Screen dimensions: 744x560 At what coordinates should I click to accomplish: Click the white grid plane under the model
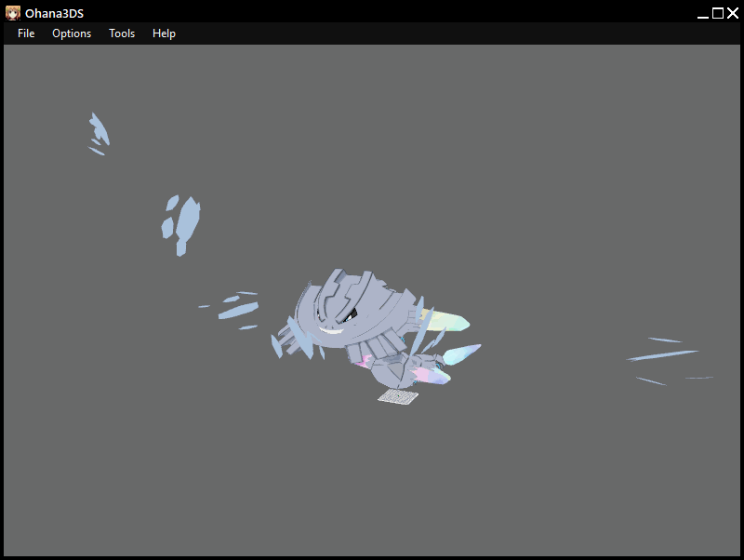398,396
